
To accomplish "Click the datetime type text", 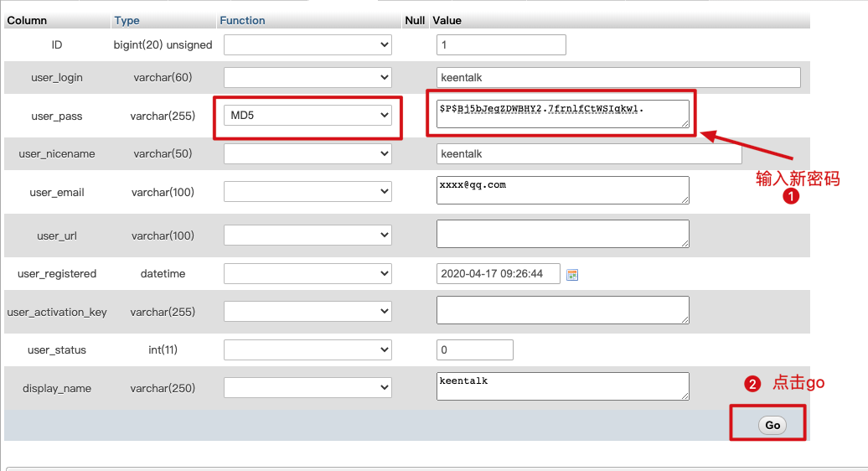I will (x=163, y=273).
